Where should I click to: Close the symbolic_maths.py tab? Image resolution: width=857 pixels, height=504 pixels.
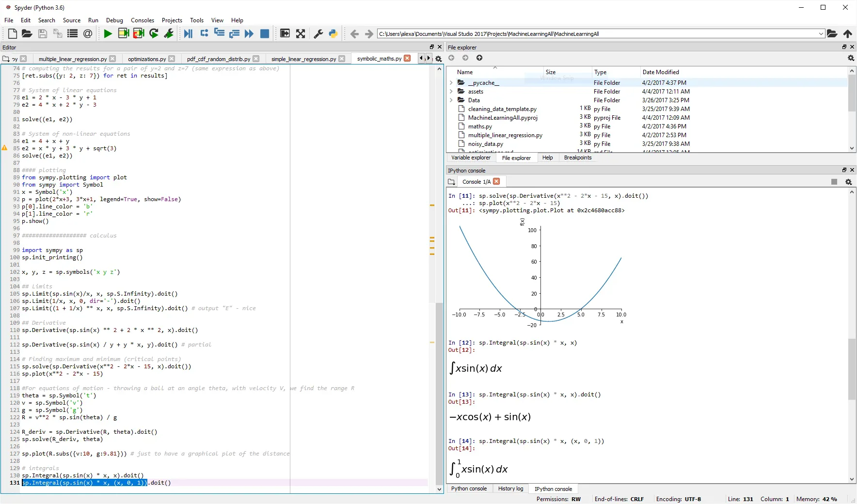pyautogui.click(x=407, y=59)
